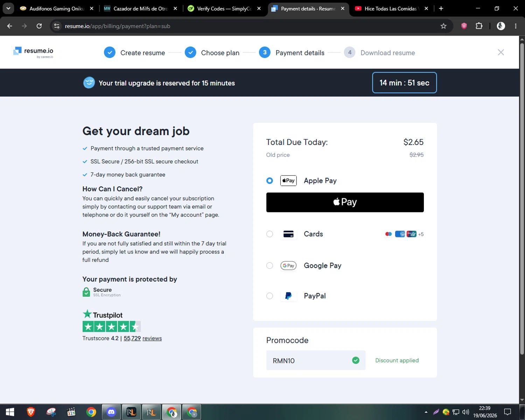Open Brave browser from taskbar
Image resolution: width=525 pixels, height=420 pixels.
[x=31, y=412]
